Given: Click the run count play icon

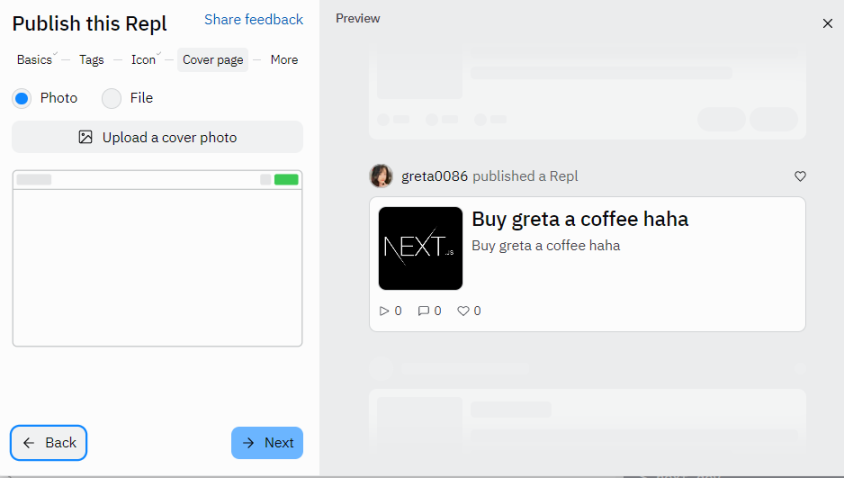Looking at the screenshot, I should [x=384, y=311].
